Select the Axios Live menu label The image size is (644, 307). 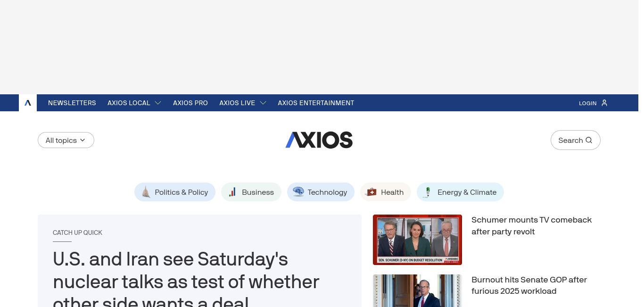click(237, 103)
